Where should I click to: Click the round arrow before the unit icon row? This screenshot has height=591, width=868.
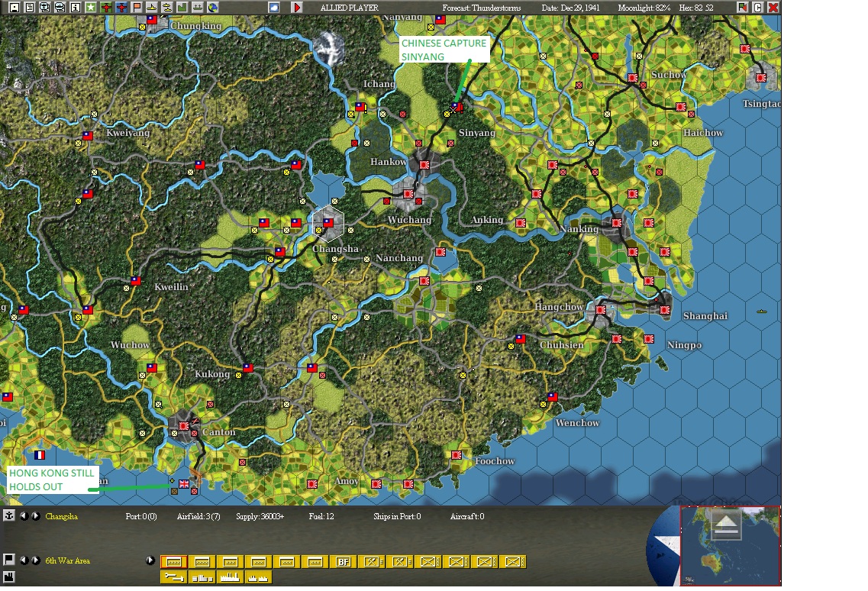pyautogui.click(x=150, y=560)
